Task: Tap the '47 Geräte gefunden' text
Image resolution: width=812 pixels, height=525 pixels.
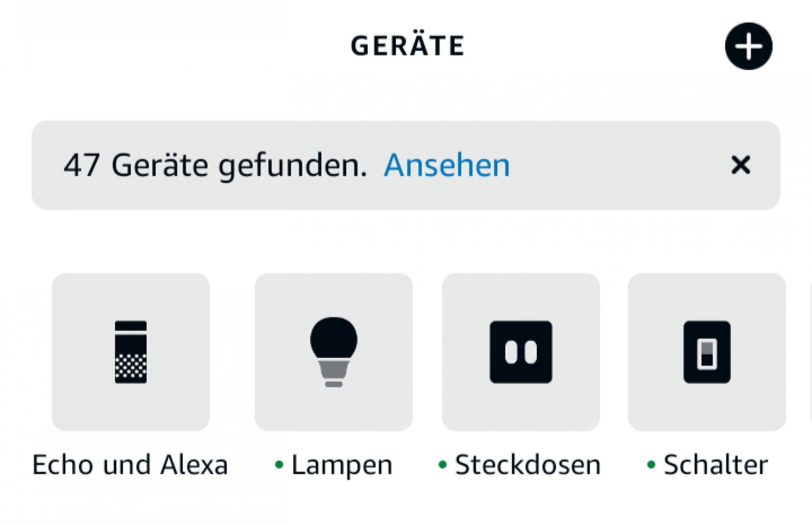Action: click(215, 165)
